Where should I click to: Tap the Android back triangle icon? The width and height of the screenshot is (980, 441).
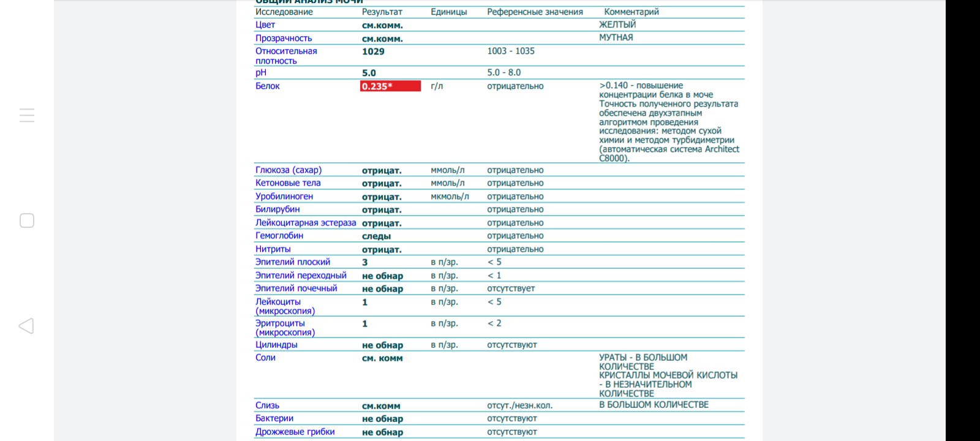point(26,326)
